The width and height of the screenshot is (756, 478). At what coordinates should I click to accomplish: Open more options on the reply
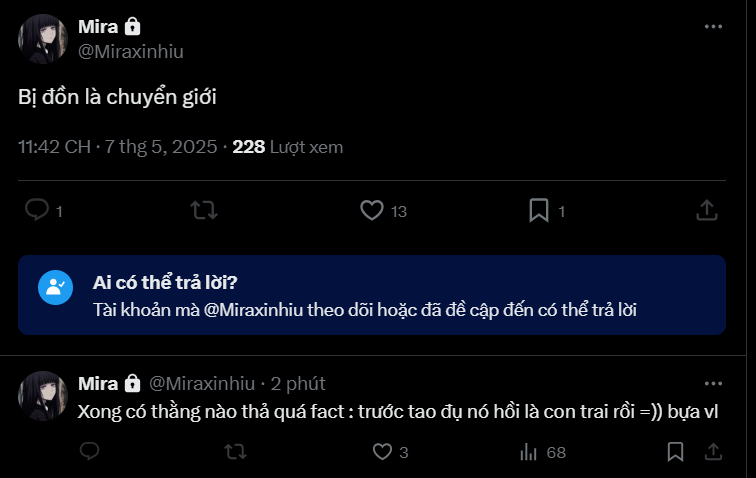(712, 383)
